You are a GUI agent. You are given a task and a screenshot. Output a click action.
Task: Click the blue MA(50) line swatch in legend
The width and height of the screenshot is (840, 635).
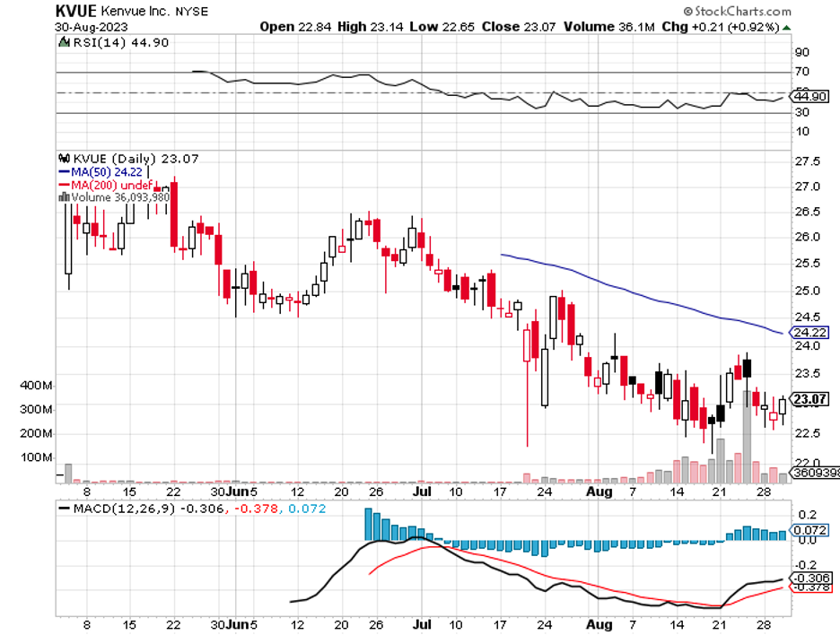point(64,172)
